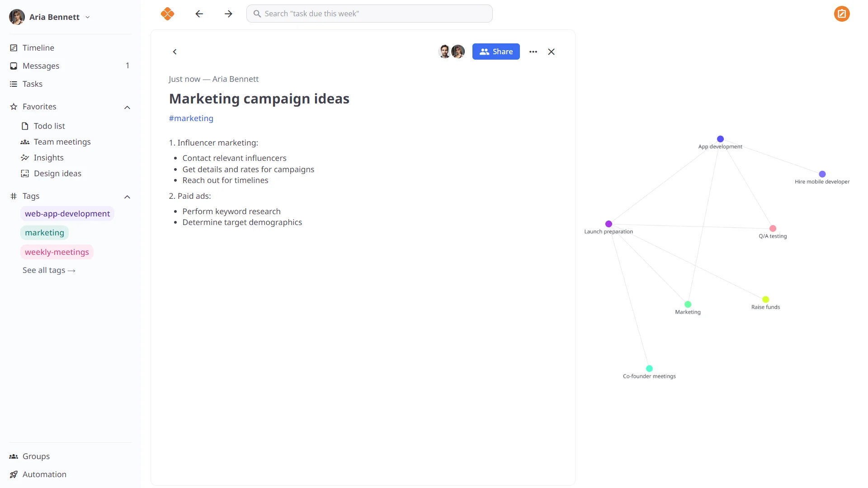The height and width of the screenshot is (488, 868).
Task: Open Team meetings from Favorites
Action: pos(62,142)
